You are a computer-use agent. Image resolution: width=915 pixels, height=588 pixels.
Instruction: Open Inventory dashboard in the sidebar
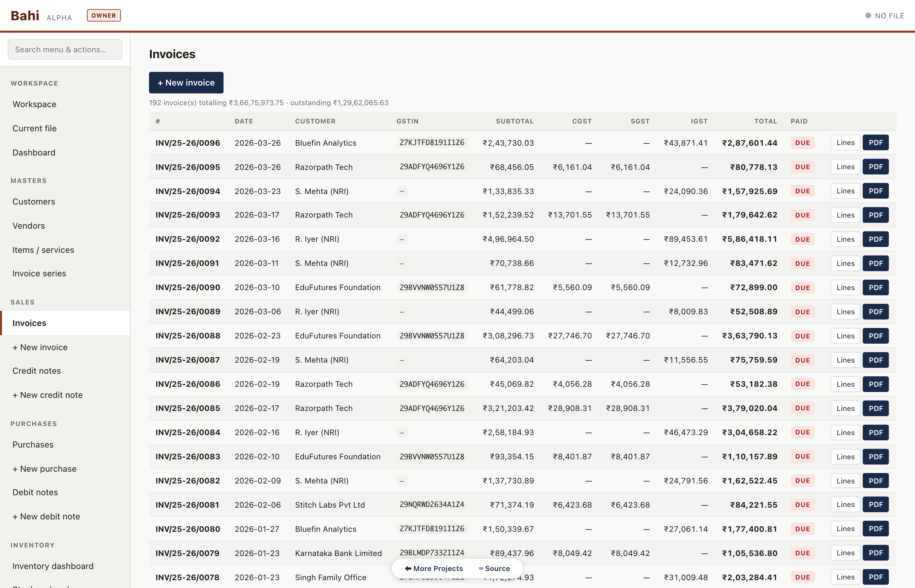(x=53, y=566)
